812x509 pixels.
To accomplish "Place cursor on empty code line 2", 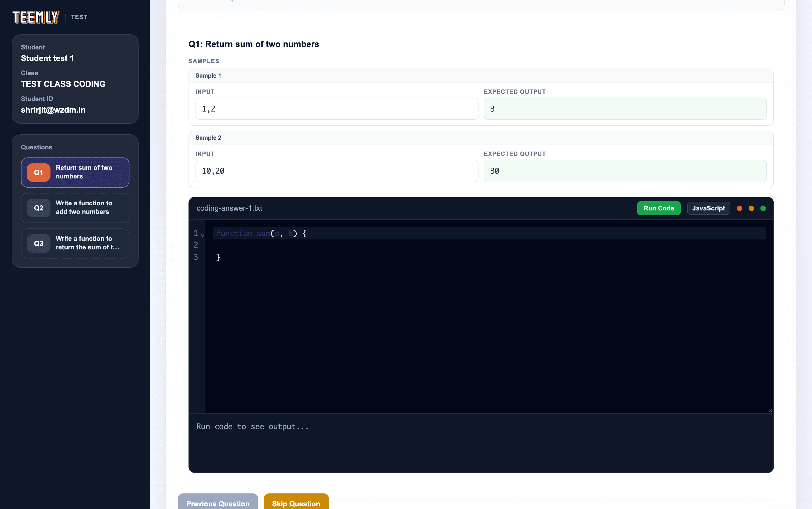I will pyautogui.click(x=489, y=245).
